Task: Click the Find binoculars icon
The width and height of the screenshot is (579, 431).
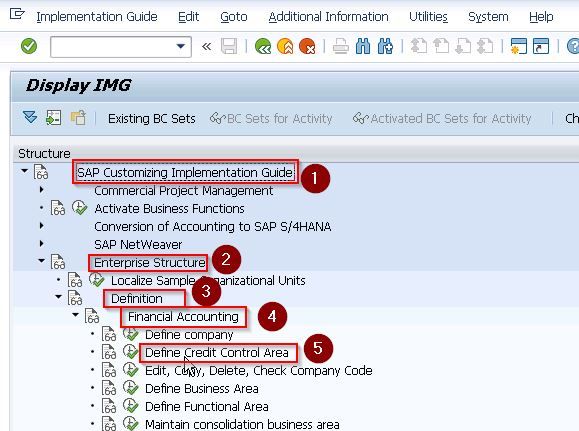Action: [363, 47]
